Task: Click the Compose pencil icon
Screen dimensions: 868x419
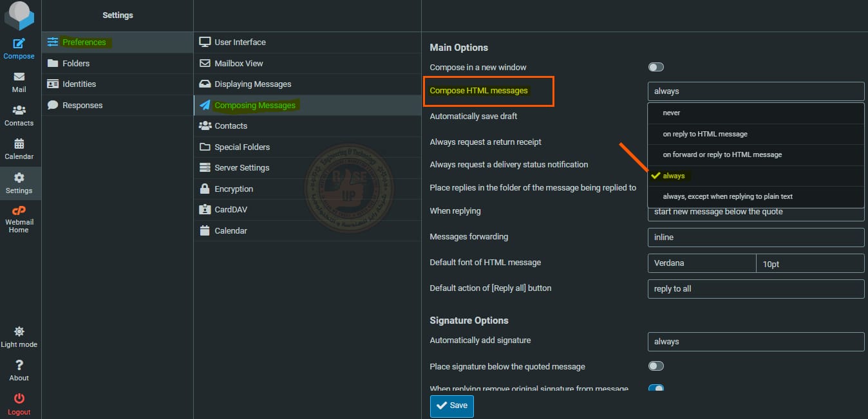Action: (x=19, y=44)
